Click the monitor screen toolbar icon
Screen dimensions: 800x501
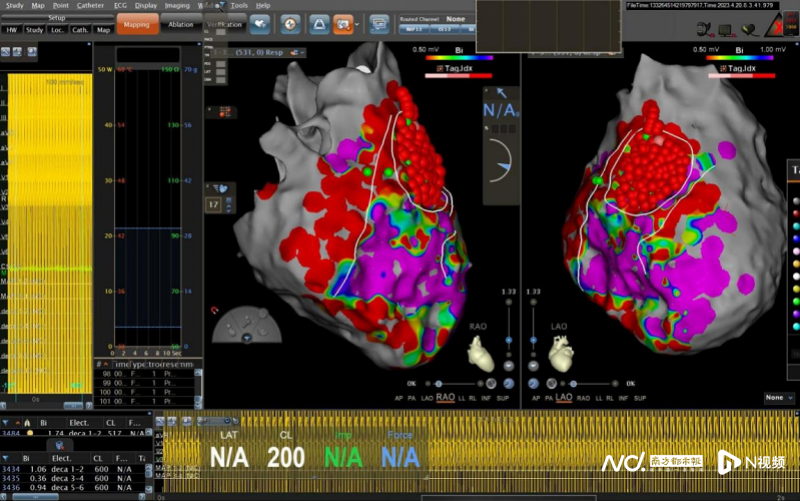[x=379, y=22]
